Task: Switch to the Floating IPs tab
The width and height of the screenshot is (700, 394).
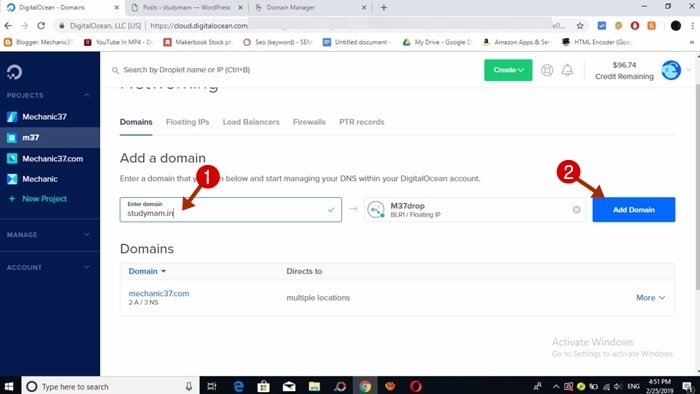Action: (x=188, y=122)
